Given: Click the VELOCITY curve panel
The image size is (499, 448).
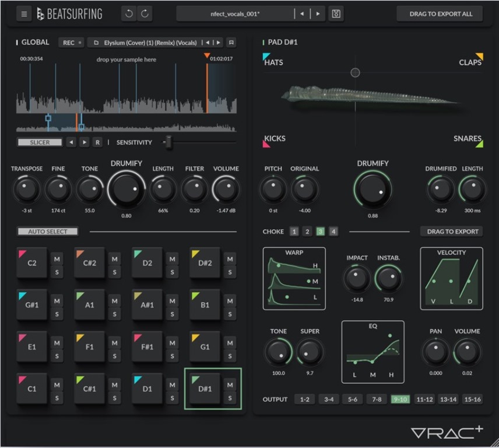Looking at the screenshot, I should pos(451,279).
